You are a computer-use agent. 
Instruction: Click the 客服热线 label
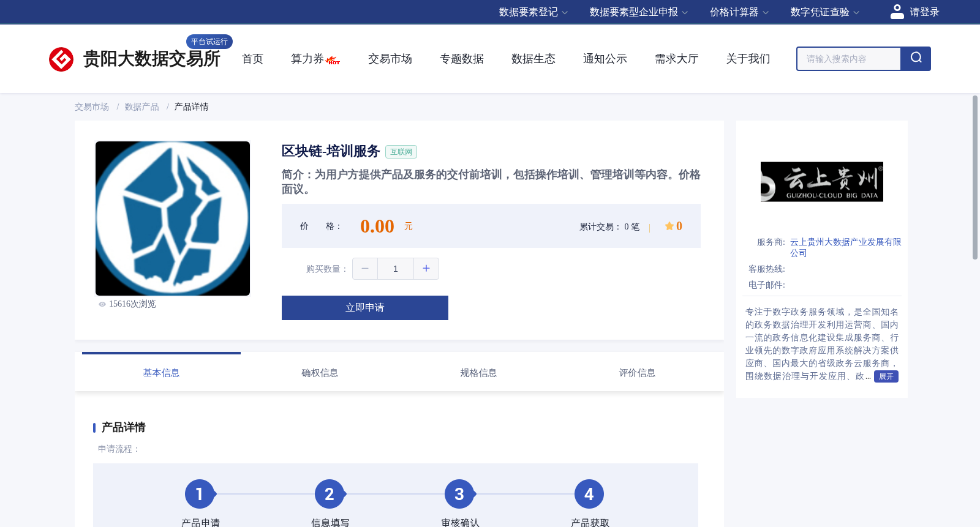pyautogui.click(x=767, y=269)
